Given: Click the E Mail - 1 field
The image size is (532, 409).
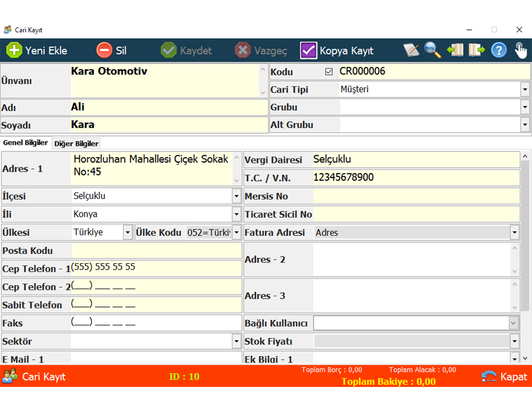Looking at the screenshot, I should [156, 358].
